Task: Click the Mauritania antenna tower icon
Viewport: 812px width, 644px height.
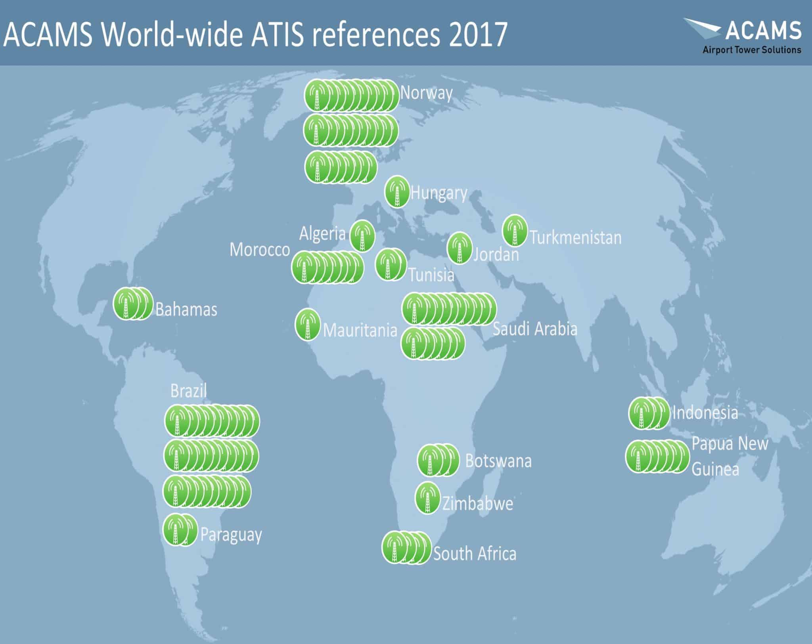Action: click(307, 325)
